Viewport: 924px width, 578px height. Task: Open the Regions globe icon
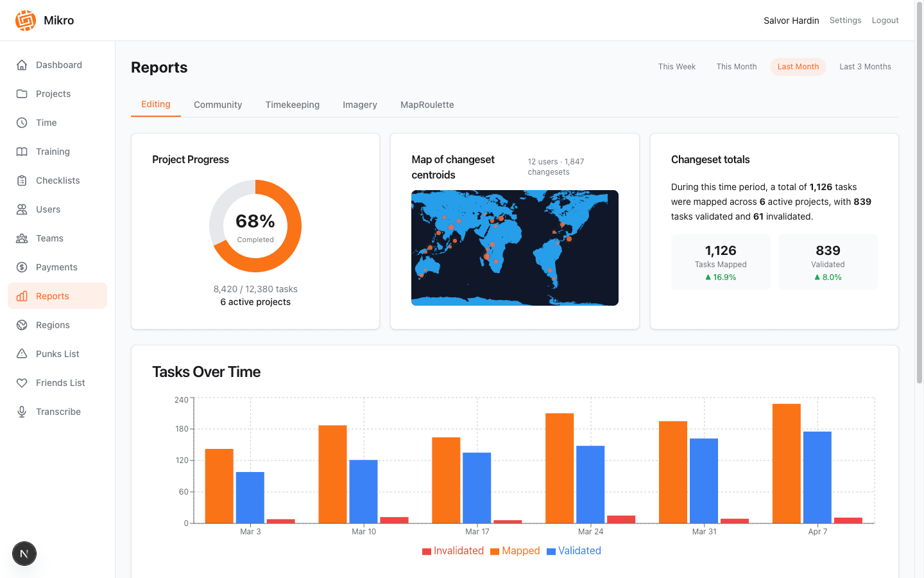click(22, 324)
